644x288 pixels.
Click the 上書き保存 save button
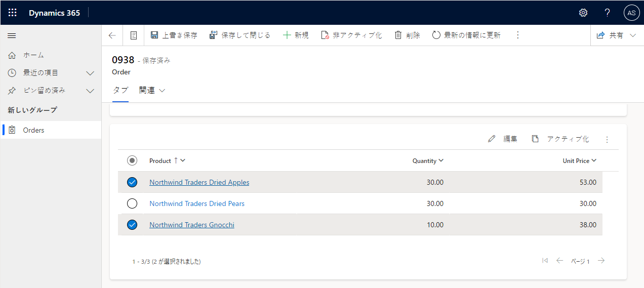pyautogui.click(x=174, y=35)
